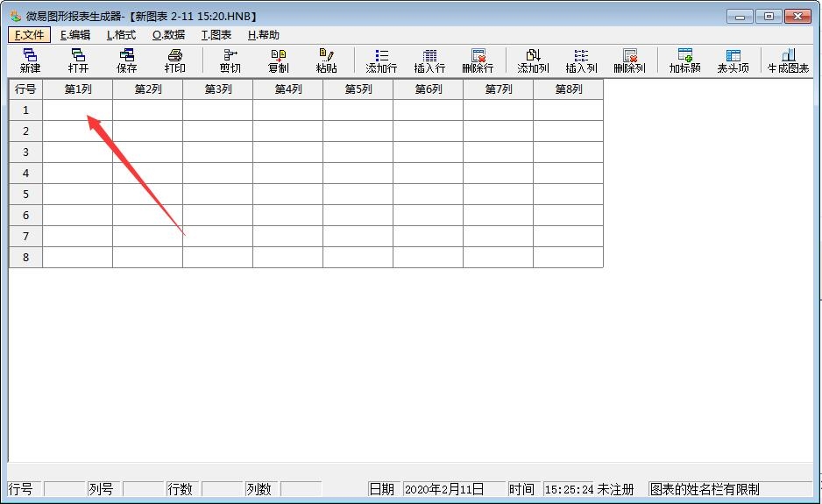Minimize the window

click(x=740, y=17)
